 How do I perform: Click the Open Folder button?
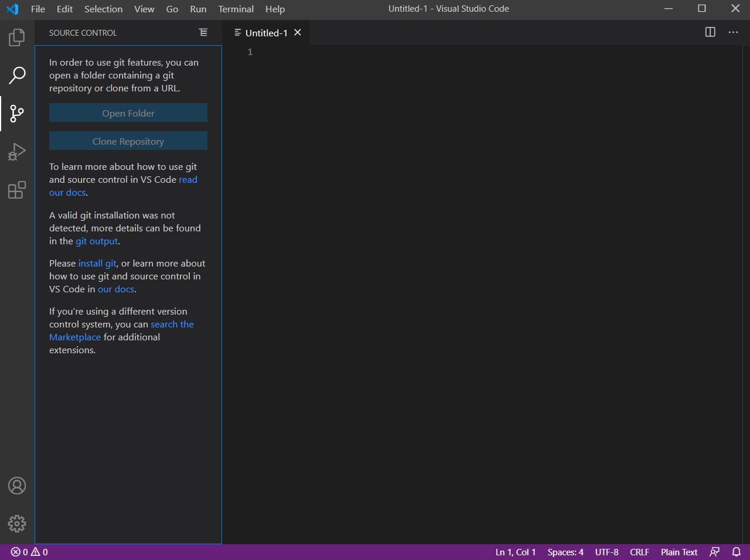pos(128,112)
